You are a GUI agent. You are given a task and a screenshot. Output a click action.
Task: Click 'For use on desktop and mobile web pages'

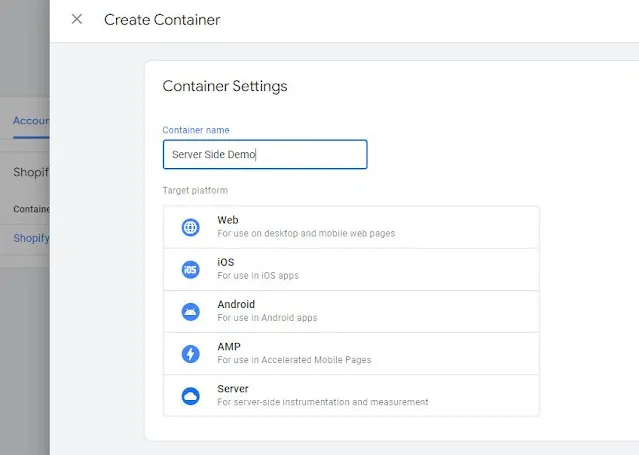point(306,234)
